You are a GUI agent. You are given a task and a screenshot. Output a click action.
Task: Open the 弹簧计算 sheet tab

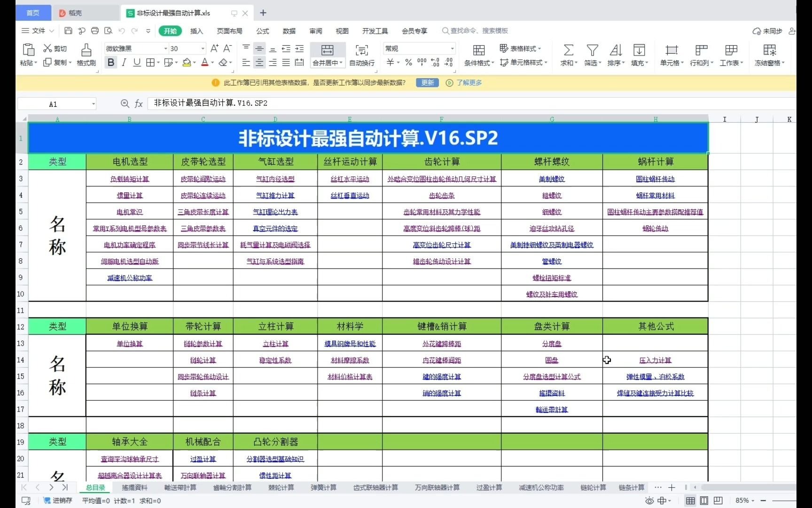click(323, 487)
